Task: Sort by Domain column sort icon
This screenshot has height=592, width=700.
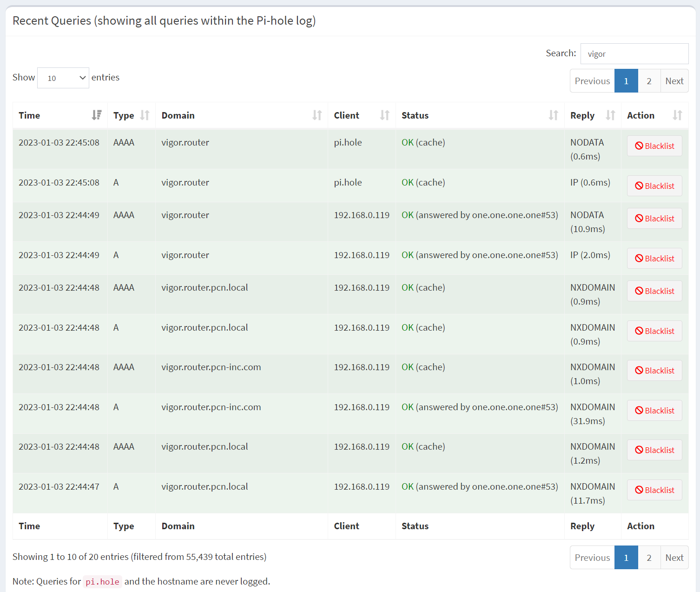Action: coord(317,115)
